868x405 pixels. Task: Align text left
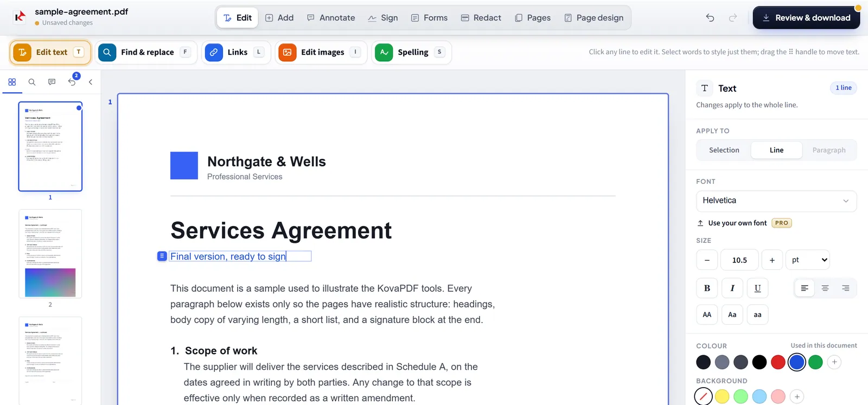coord(805,288)
